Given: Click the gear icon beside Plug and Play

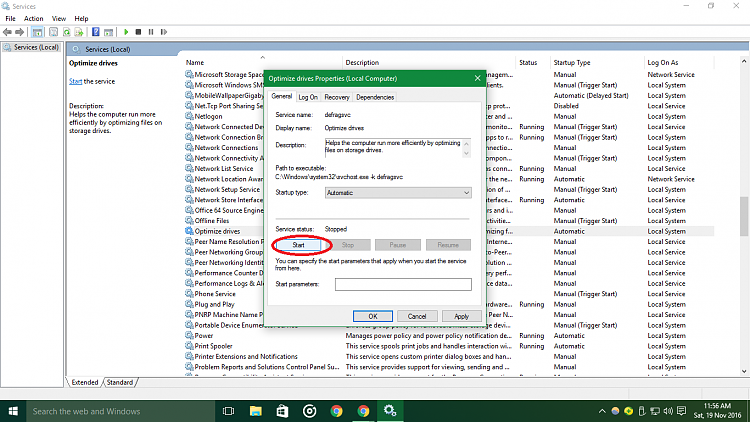Looking at the screenshot, I should tap(189, 304).
